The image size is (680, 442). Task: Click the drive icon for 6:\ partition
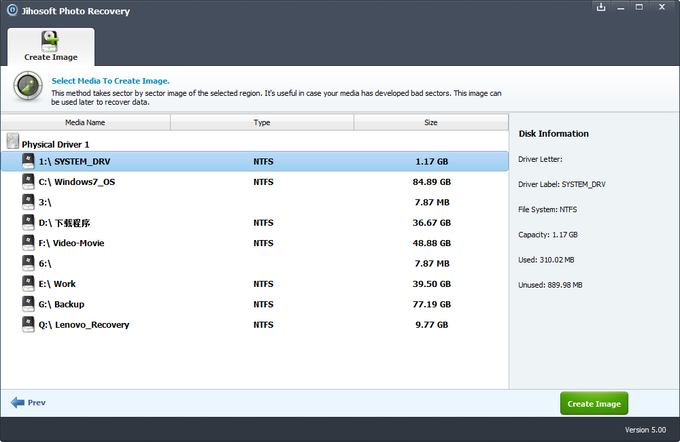point(28,263)
